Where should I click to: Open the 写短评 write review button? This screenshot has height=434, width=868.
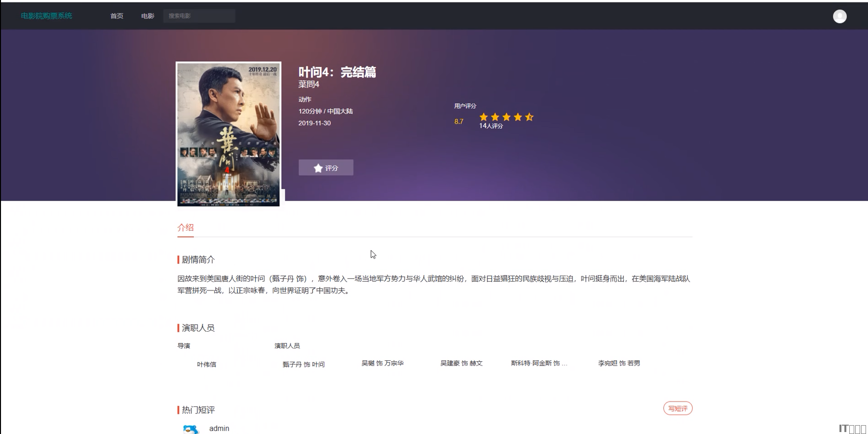coord(678,408)
